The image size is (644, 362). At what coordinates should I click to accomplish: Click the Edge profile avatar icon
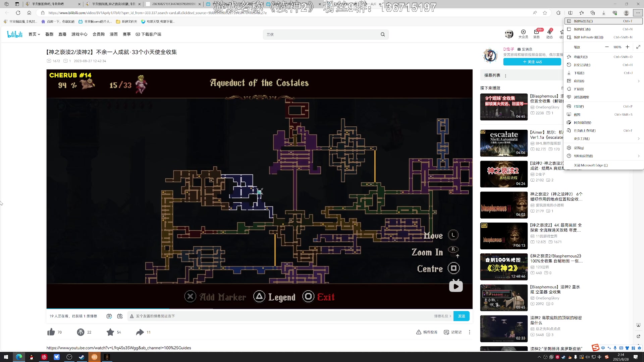point(626,13)
